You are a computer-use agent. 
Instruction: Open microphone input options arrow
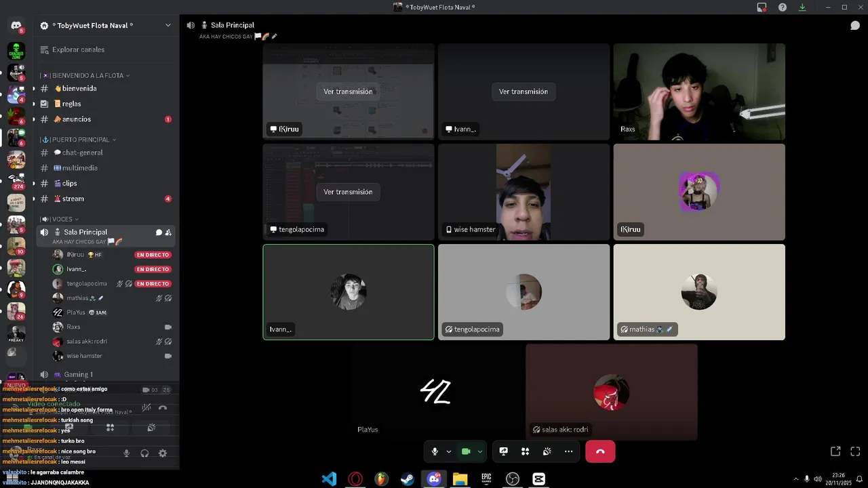tap(449, 451)
